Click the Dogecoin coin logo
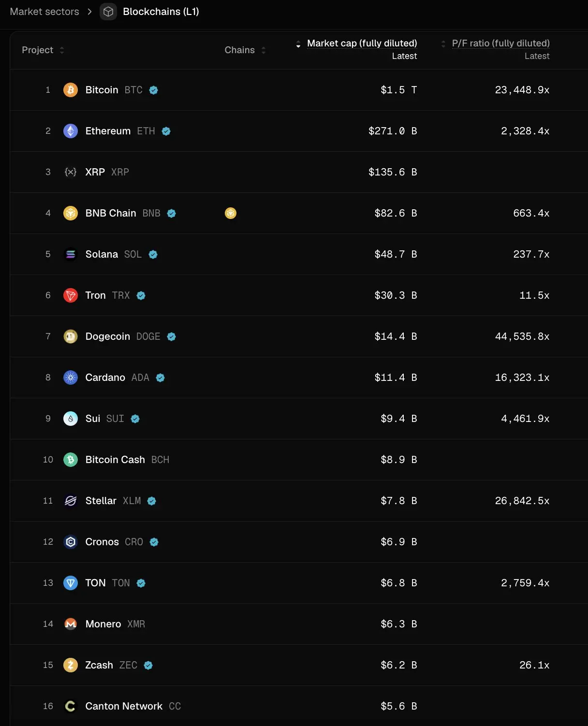 [71, 336]
